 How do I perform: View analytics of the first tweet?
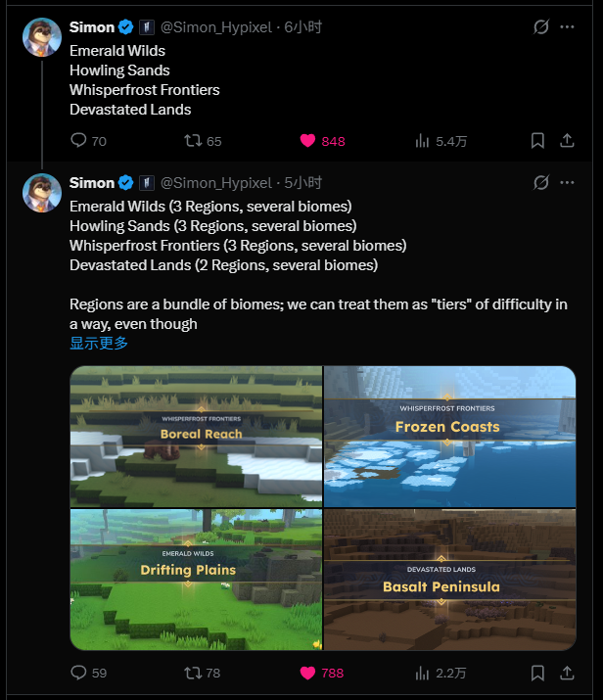[423, 141]
